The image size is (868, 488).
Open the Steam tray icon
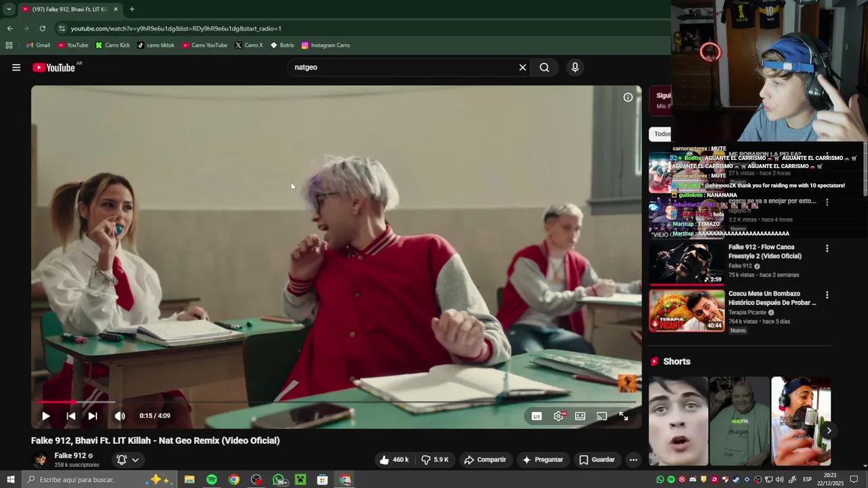[x=736, y=480]
